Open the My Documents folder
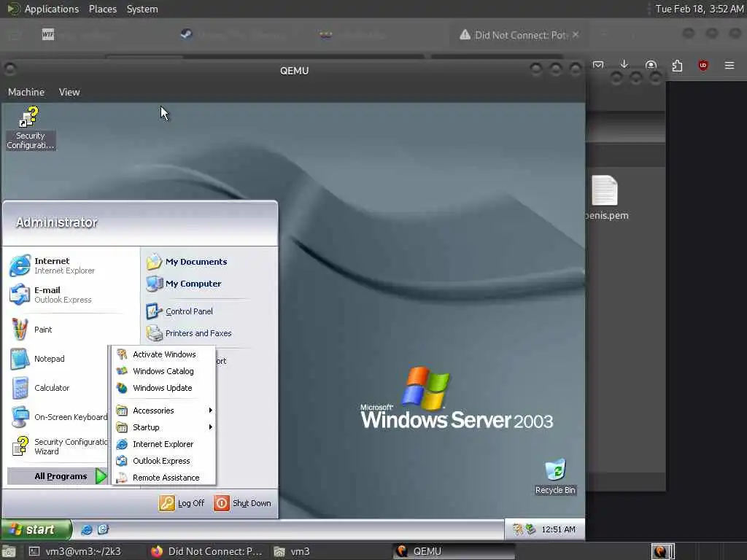This screenshot has height=560, width=747. pos(187,262)
